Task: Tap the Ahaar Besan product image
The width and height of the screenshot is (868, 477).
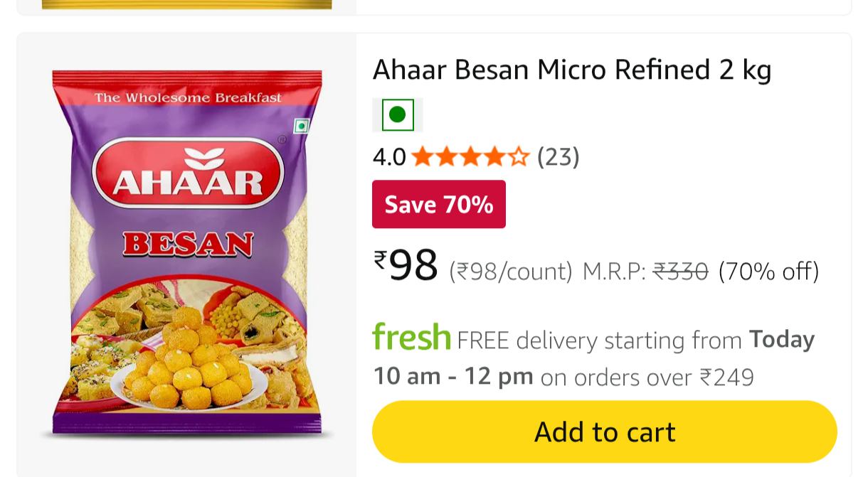Action: pos(186,254)
